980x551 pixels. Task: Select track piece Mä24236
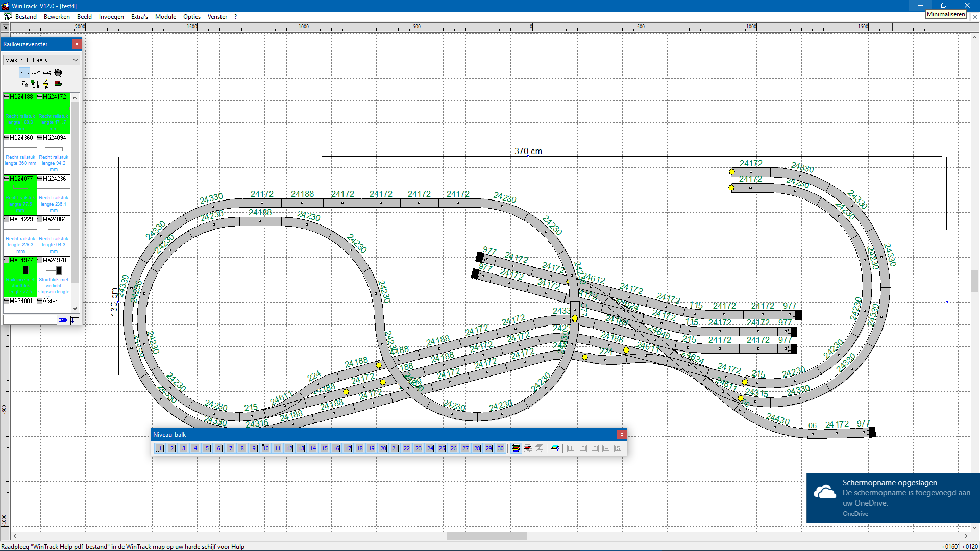(x=54, y=195)
